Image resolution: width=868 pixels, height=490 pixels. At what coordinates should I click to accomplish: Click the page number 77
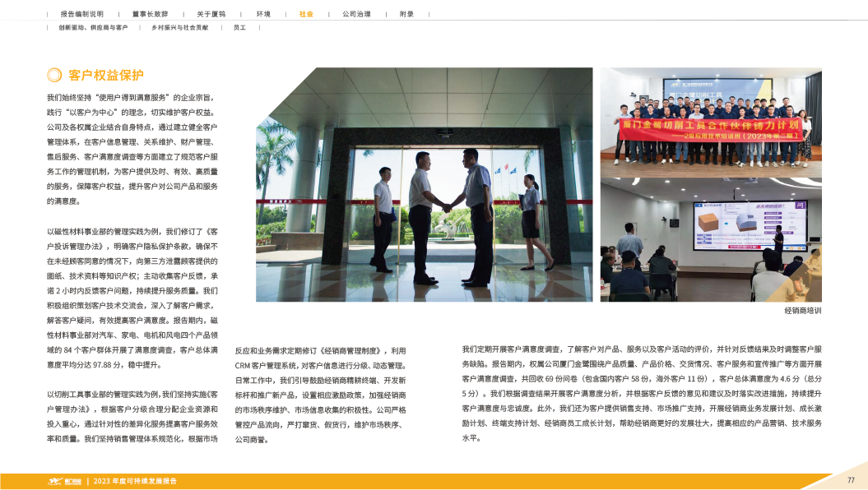[851, 480]
